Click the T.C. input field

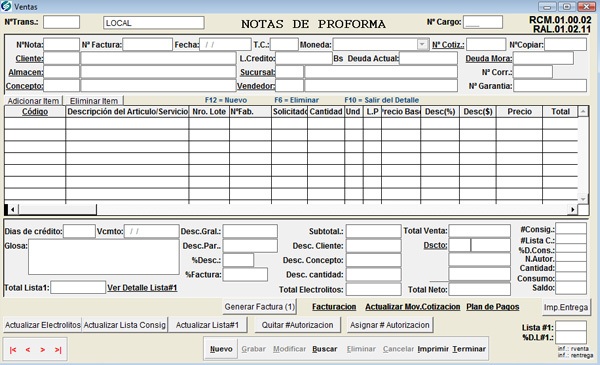pyautogui.click(x=284, y=44)
